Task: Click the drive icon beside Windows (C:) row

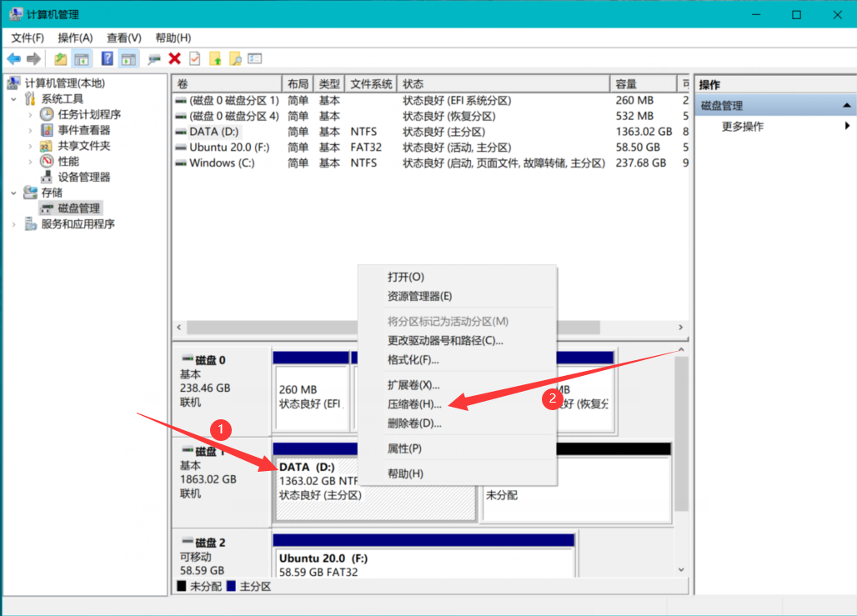Action: pos(180,163)
